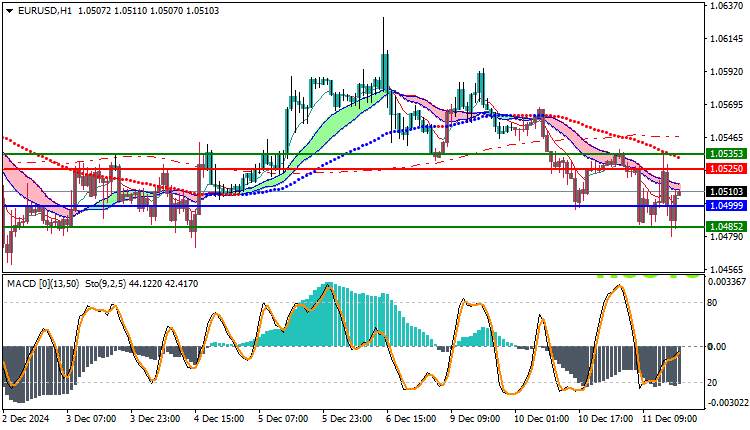
Task: Click the 5 Dec 23:00 time label
Action: 347,419
